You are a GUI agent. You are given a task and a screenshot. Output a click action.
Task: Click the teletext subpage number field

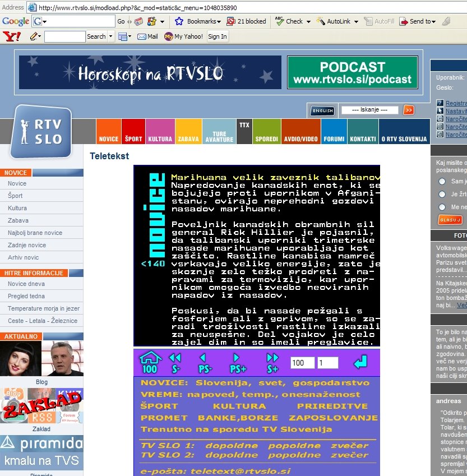(x=327, y=363)
